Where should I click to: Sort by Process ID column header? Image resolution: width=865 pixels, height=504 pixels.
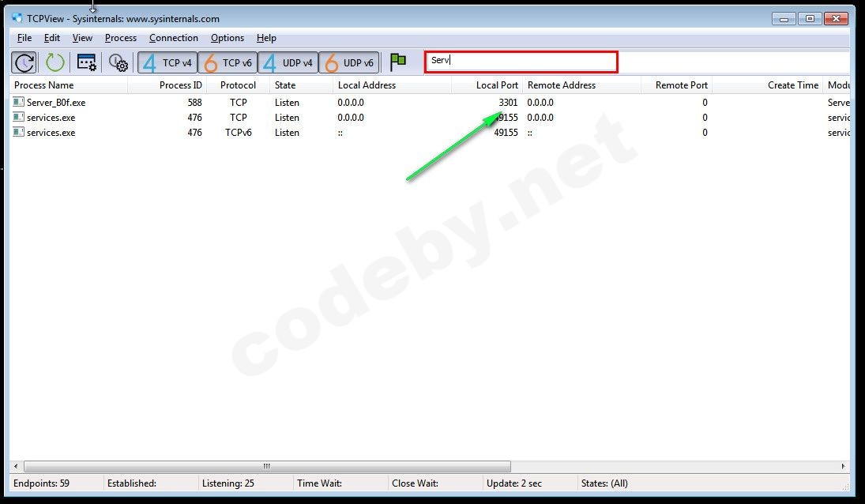pyautogui.click(x=167, y=85)
